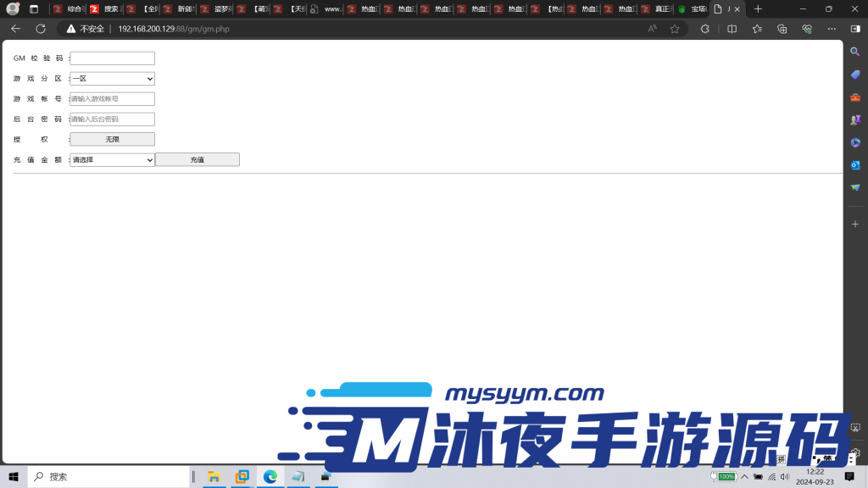Click the 无限 authorization button

111,139
